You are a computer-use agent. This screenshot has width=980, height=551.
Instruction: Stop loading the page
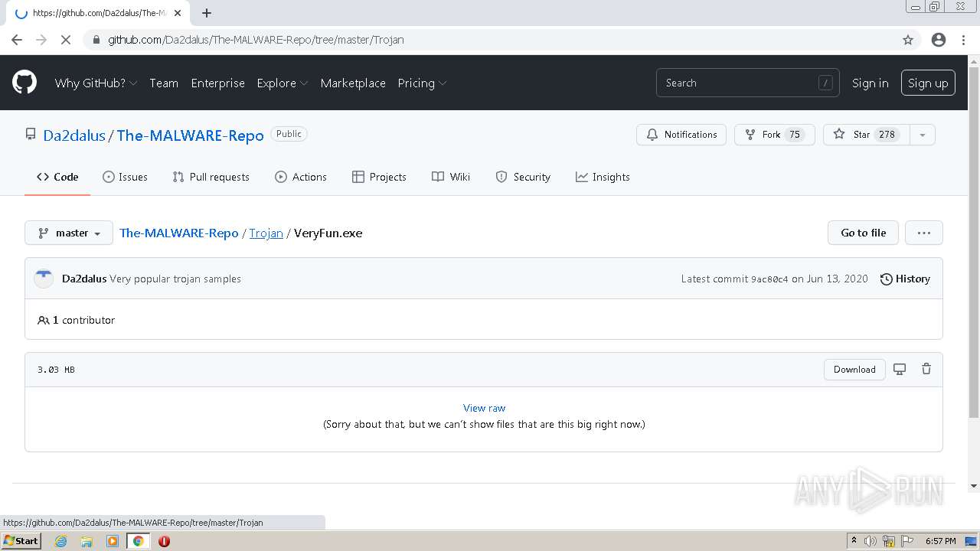click(66, 40)
